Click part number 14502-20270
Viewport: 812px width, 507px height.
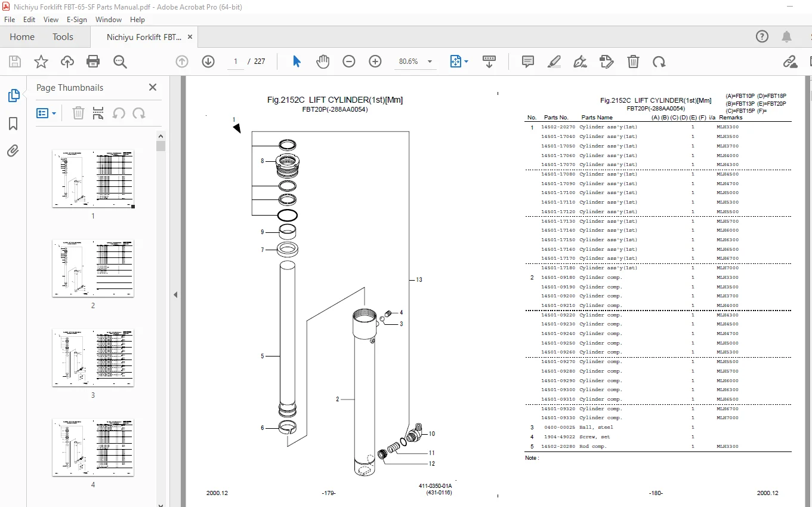(558, 127)
